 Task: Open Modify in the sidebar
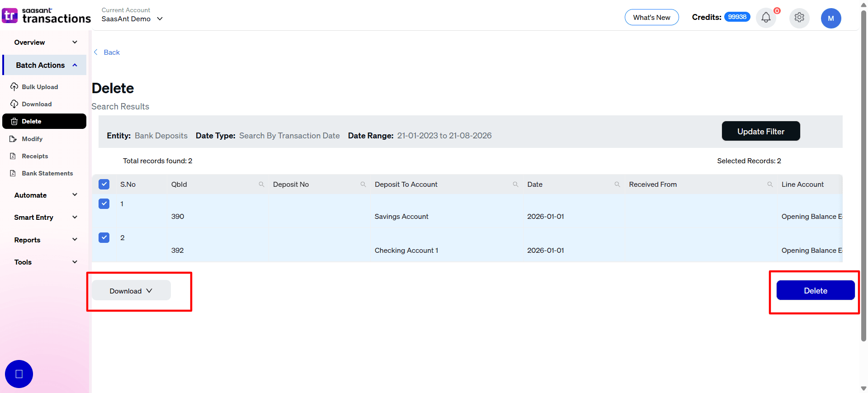click(32, 139)
